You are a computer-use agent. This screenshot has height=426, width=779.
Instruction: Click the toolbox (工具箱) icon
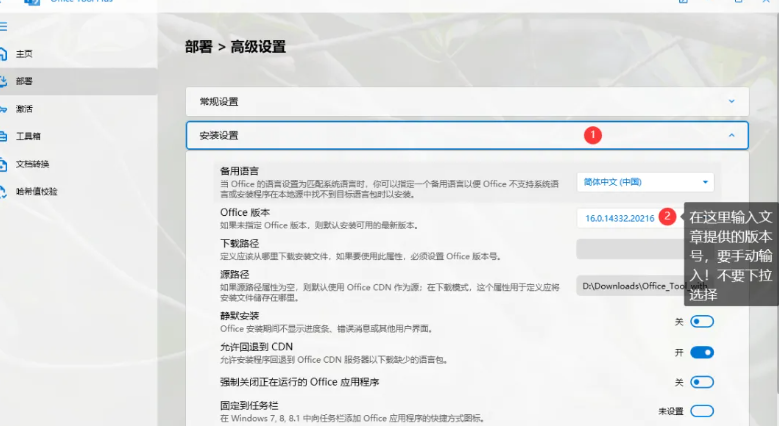coord(3,136)
